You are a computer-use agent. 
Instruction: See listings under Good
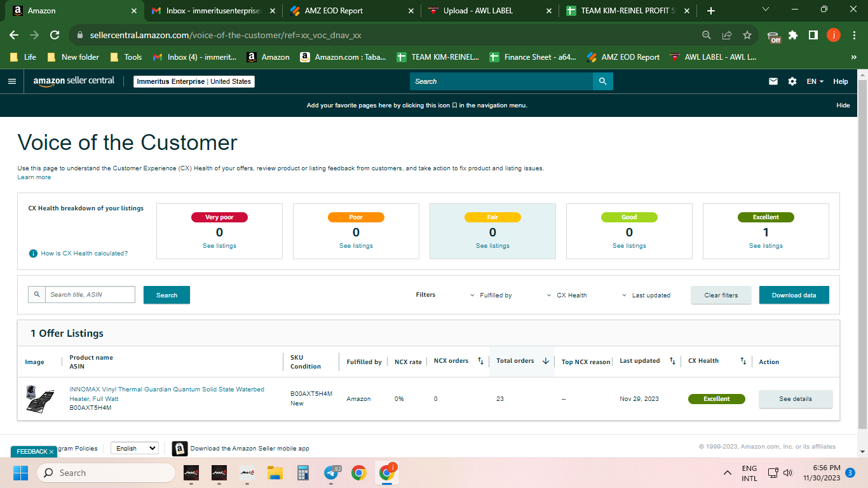(x=629, y=246)
